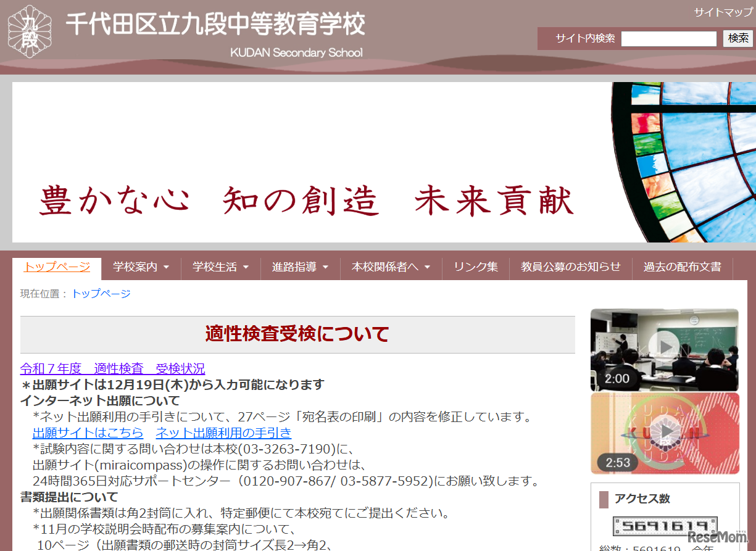Open the classroom video thumbnail
756x551 pixels.
[x=665, y=350]
